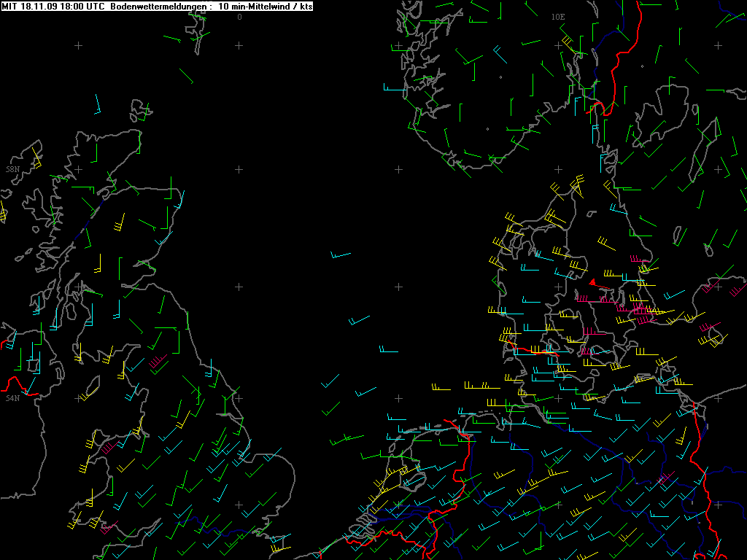
Task: Click the map title header text
Action: pos(158,6)
